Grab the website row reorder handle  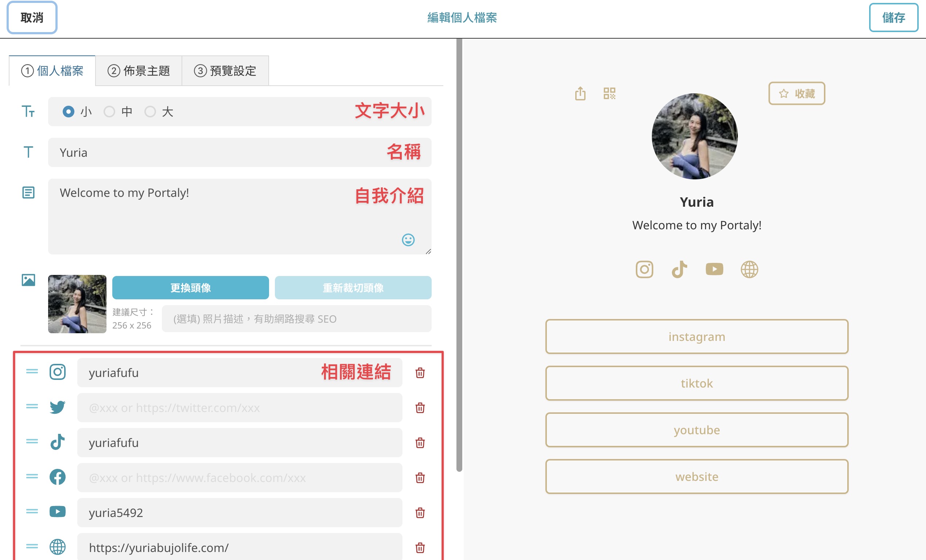click(x=32, y=546)
